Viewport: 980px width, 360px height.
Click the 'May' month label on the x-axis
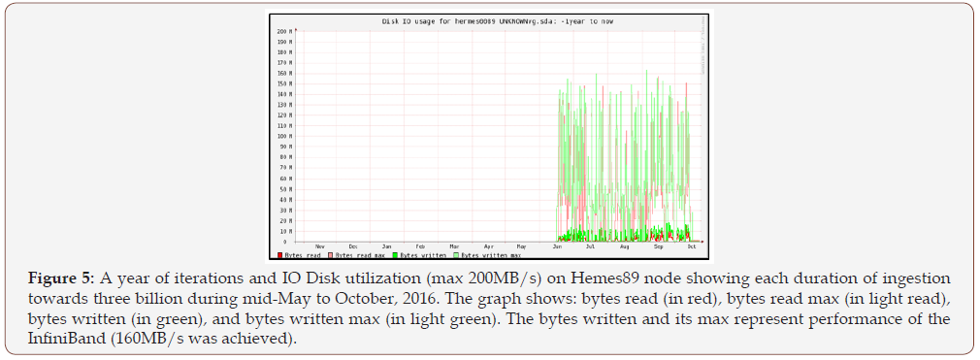pyautogui.click(x=521, y=246)
